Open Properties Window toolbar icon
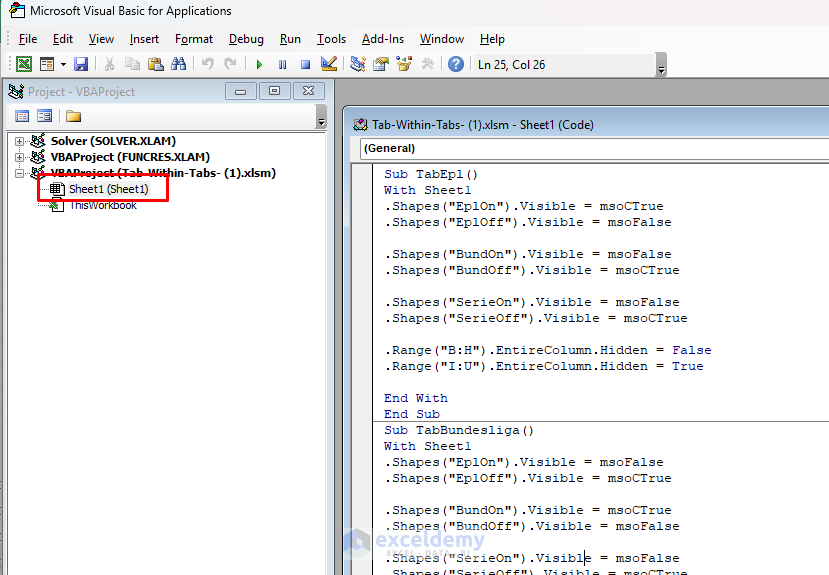 click(x=381, y=64)
